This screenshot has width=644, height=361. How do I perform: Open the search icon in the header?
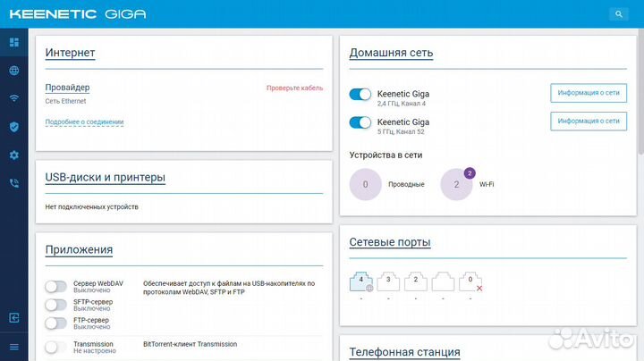[x=619, y=14]
